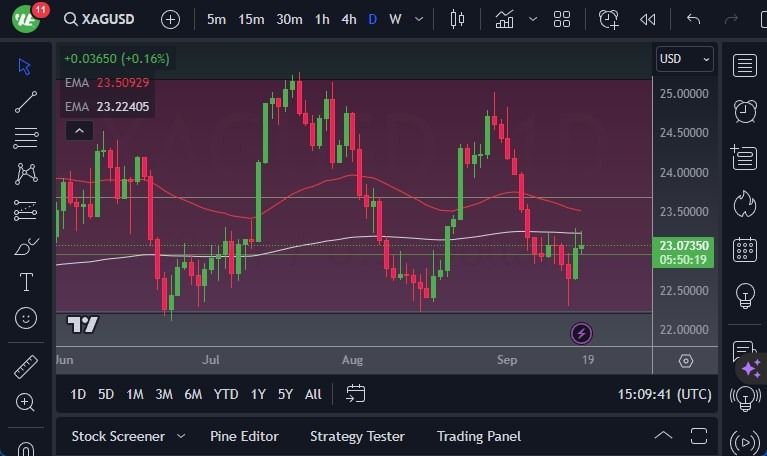Open the Strategy Tester tab
This screenshot has height=456, width=767.
(x=357, y=436)
